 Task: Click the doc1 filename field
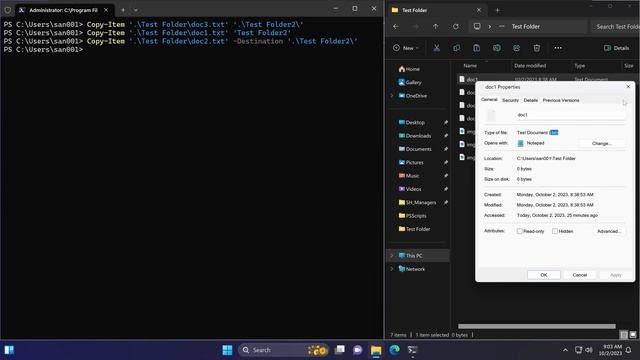tap(570, 115)
